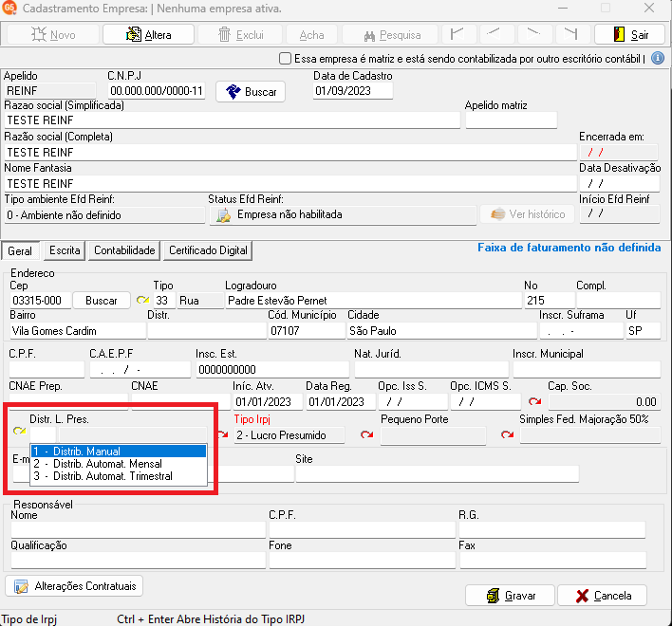This screenshot has height=627, width=672.
Task: Click the Sair exit door button
Action: point(628,34)
